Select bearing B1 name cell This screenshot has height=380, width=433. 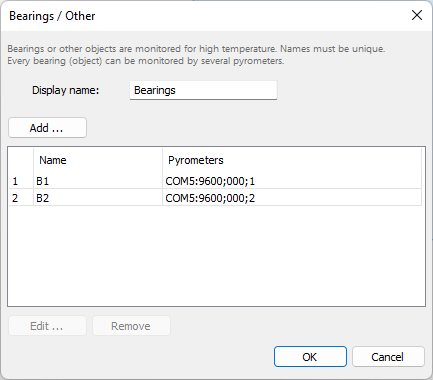tap(98, 181)
